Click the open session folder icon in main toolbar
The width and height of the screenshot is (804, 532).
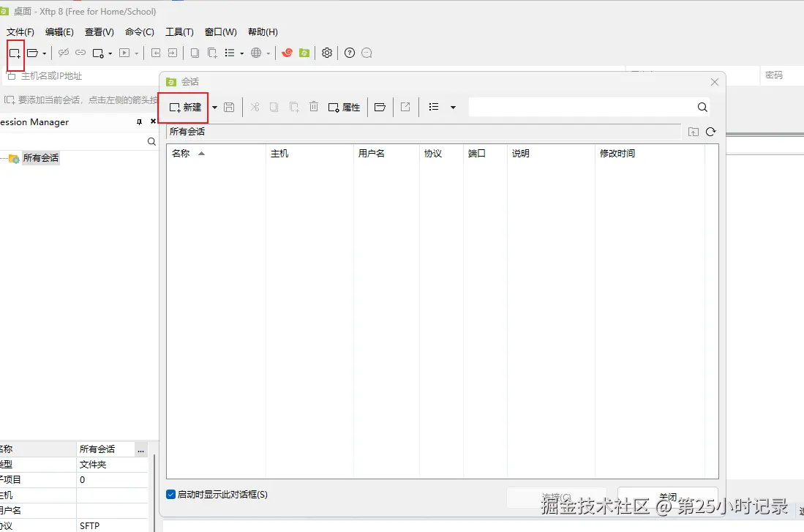point(33,53)
